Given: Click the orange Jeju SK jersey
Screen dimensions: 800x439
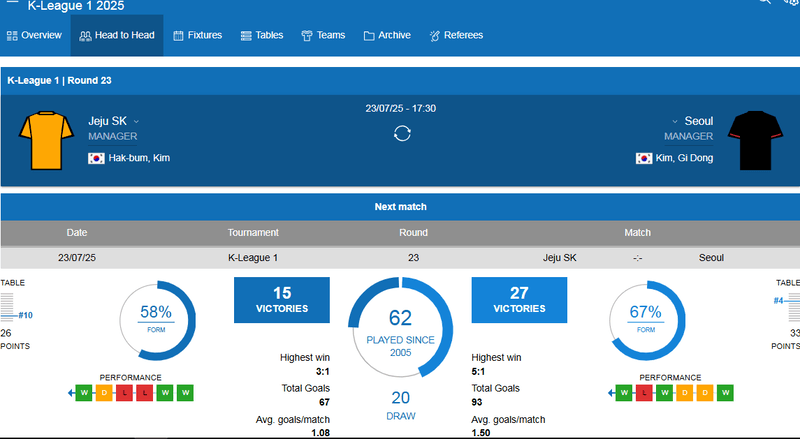Looking at the screenshot, I should [x=46, y=140].
